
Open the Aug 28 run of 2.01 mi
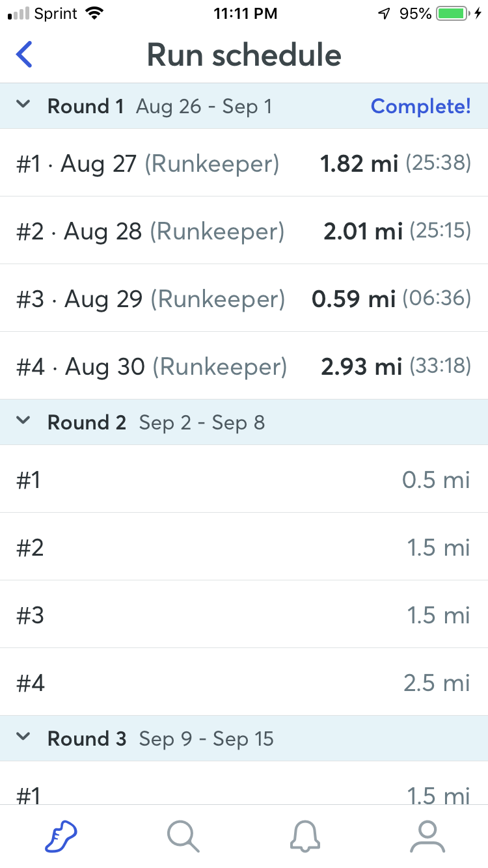coord(244,231)
